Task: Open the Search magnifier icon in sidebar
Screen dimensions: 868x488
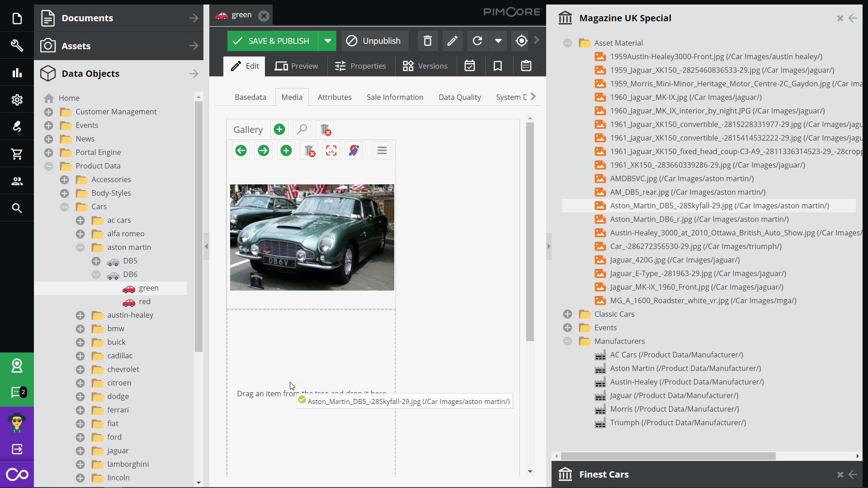Action: tap(17, 208)
